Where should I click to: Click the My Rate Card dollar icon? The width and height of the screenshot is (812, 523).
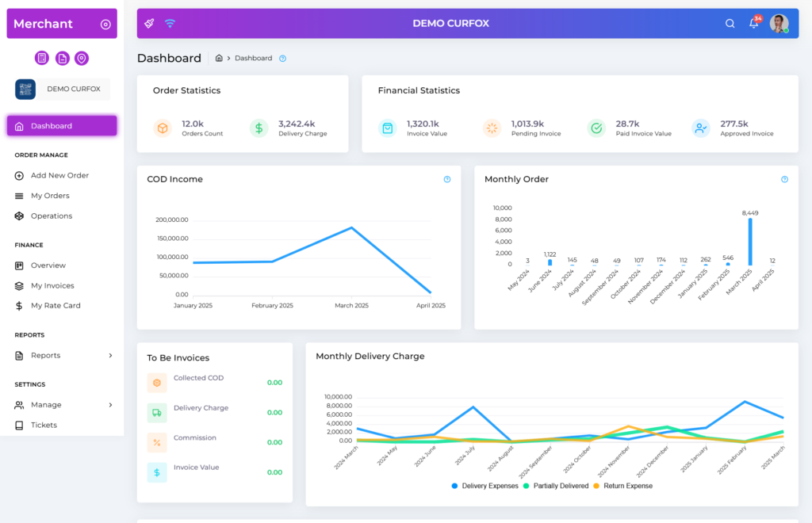[19, 306]
